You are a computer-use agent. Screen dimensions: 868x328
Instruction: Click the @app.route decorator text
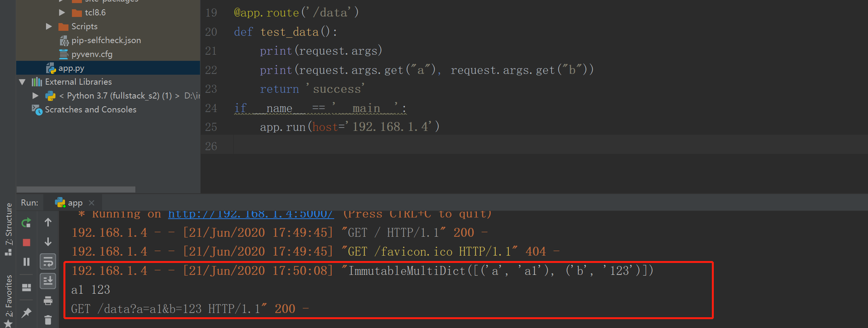point(296,12)
